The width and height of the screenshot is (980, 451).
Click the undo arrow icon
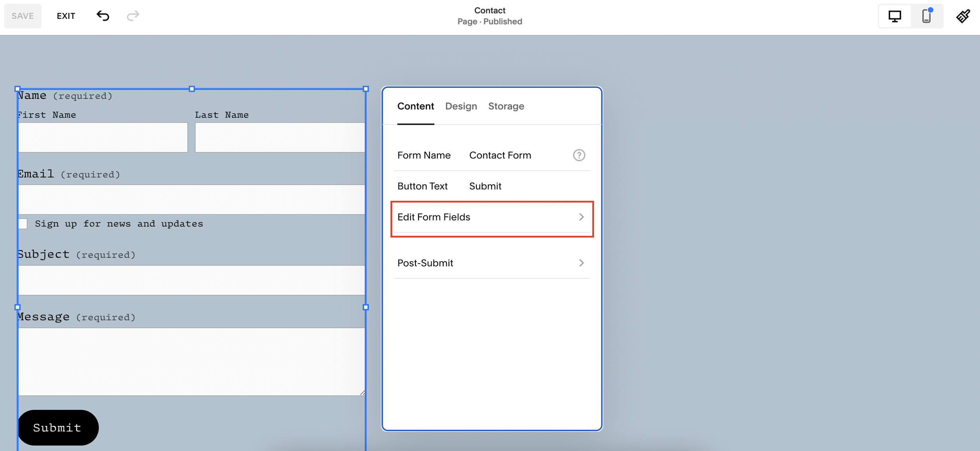103,16
